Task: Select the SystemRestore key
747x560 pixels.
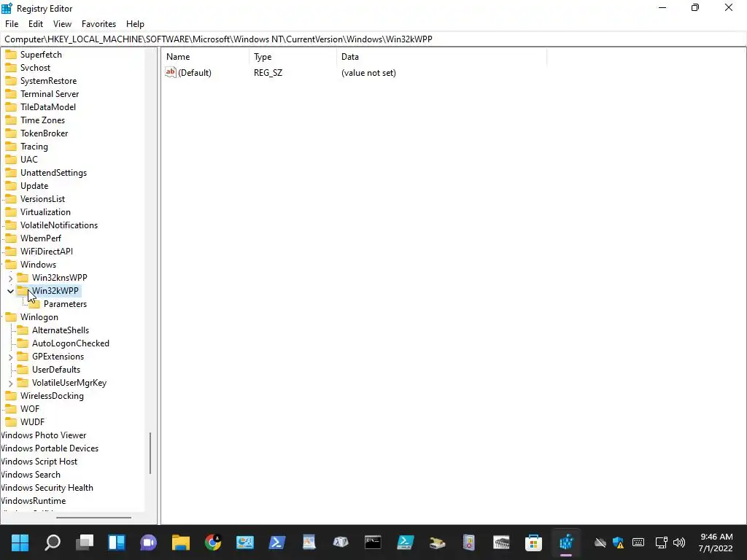Action: (48, 81)
